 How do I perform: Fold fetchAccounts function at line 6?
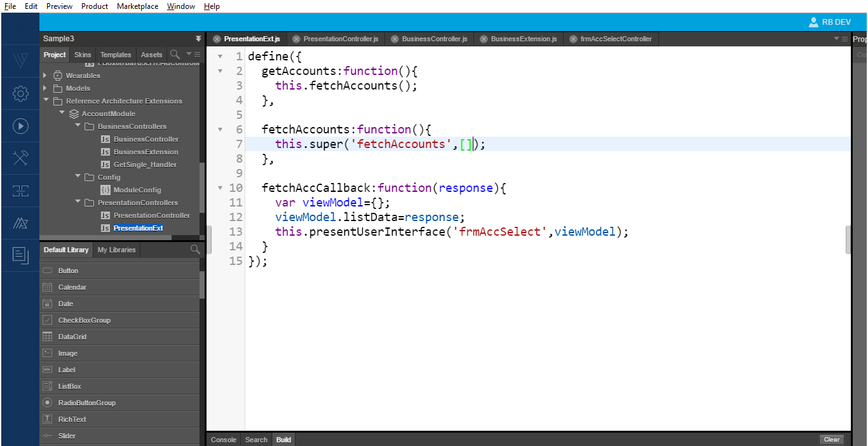pos(220,130)
